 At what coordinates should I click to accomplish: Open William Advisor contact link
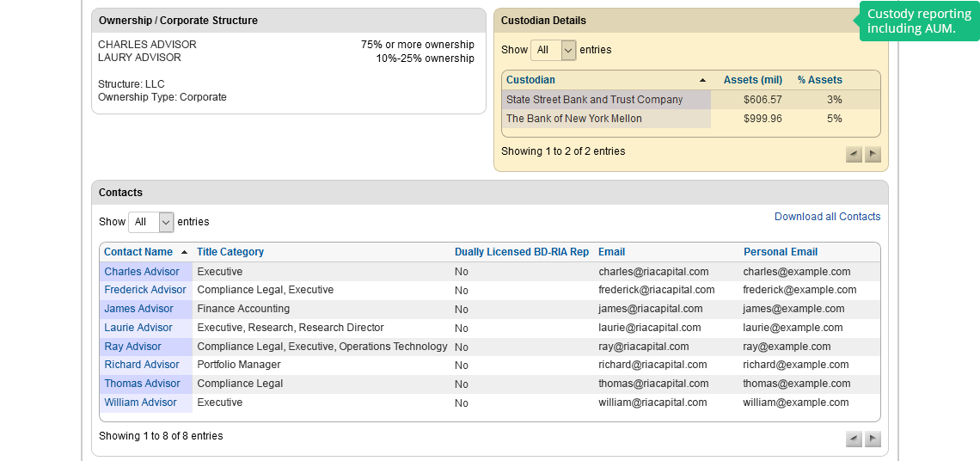pos(140,403)
